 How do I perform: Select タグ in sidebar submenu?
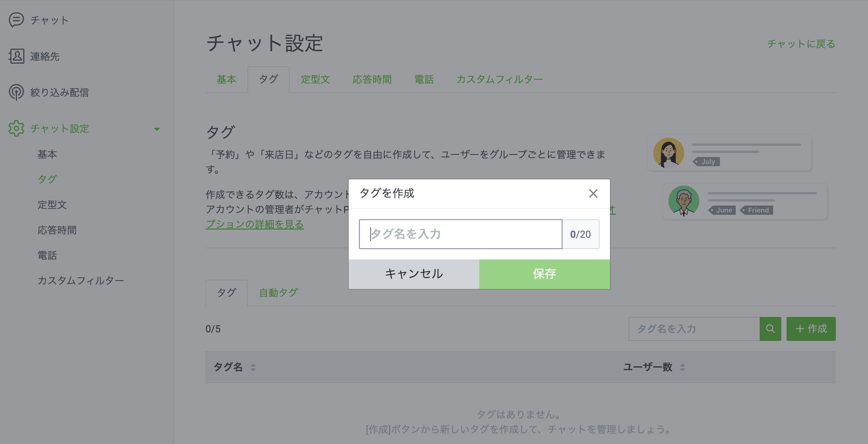(47, 179)
